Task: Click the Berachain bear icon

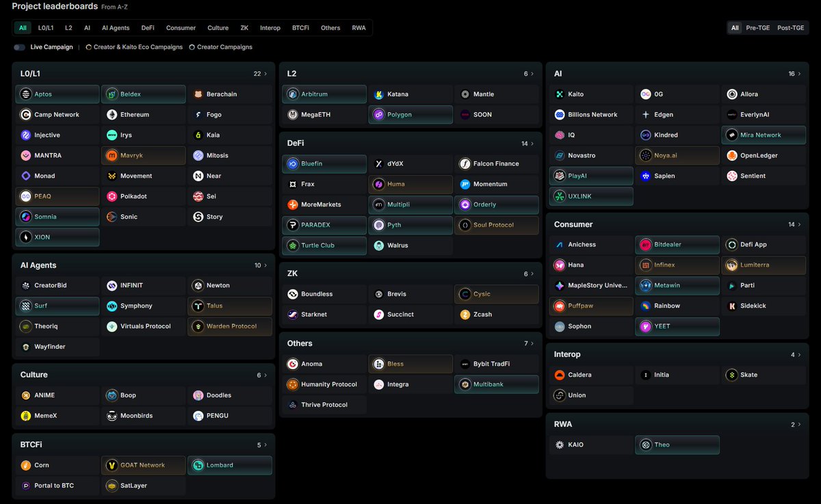Action: (198, 94)
